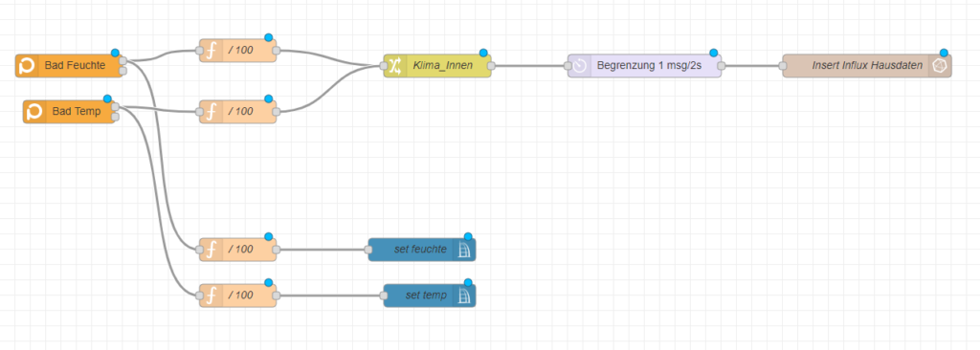Image resolution: width=980 pixels, height=350 pixels.
Task: Select the Begrenzung 1 msg/2s delay node
Action: pyautogui.click(x=644, y=66)
